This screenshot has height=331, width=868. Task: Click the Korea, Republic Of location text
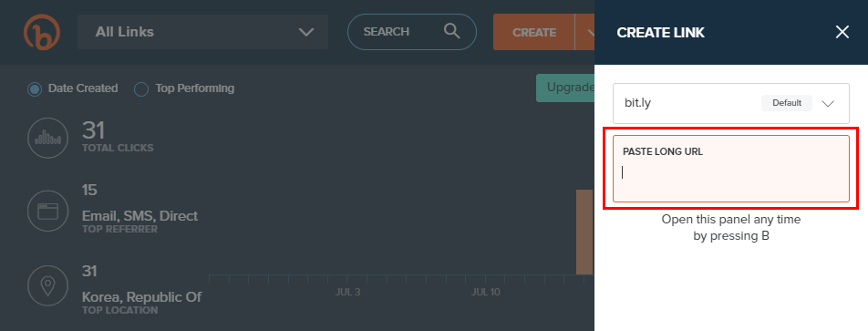coord(141,297)
